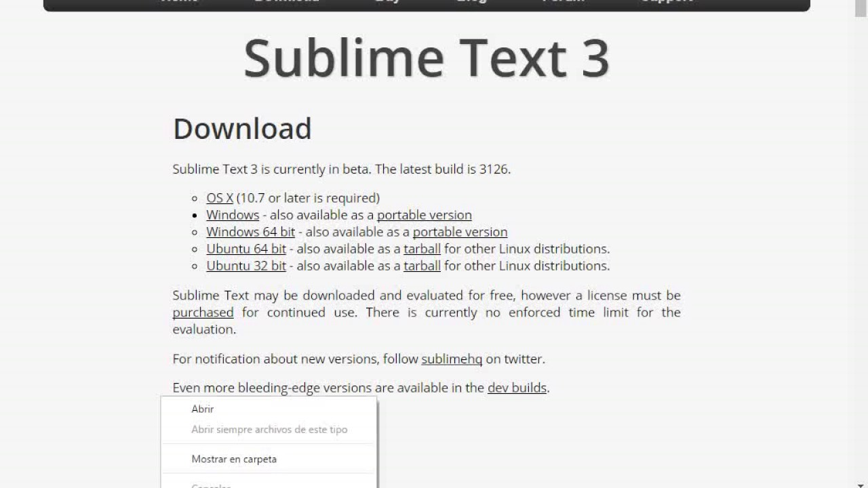Choose Abrir in the context menu

269,409
